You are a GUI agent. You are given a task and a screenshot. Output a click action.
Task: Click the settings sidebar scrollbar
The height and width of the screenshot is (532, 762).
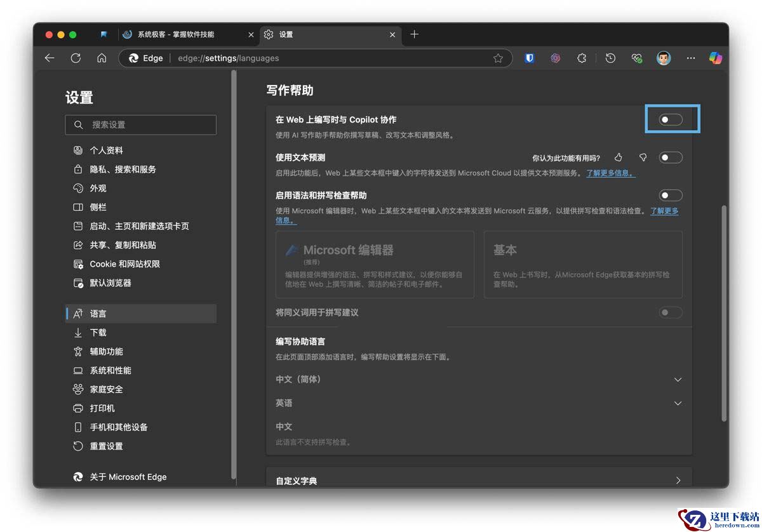(x=234, y=273)
